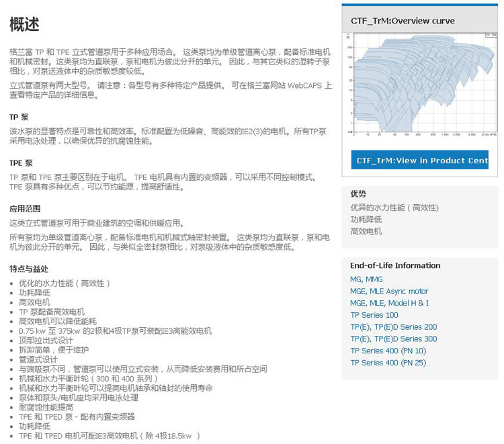504x444 pixels.
Task: Click the bullet about 电机轴承和轴封的使用寿命
Action: [x=116, y=388]
